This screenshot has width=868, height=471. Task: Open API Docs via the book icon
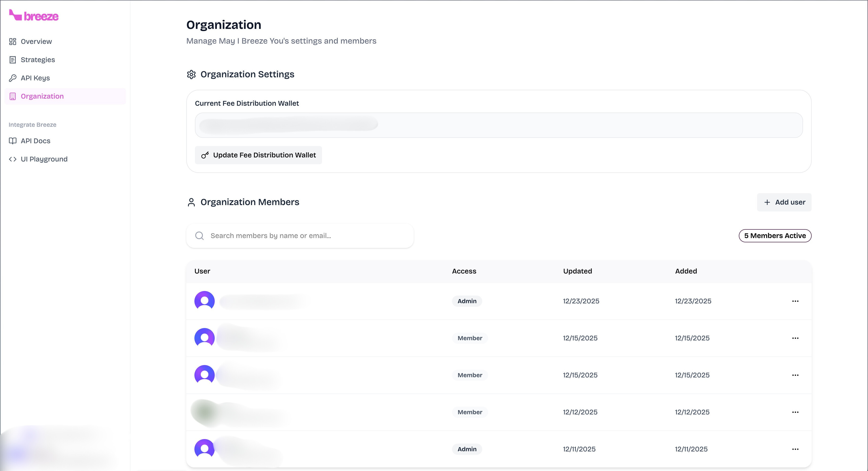click(12, 141)
